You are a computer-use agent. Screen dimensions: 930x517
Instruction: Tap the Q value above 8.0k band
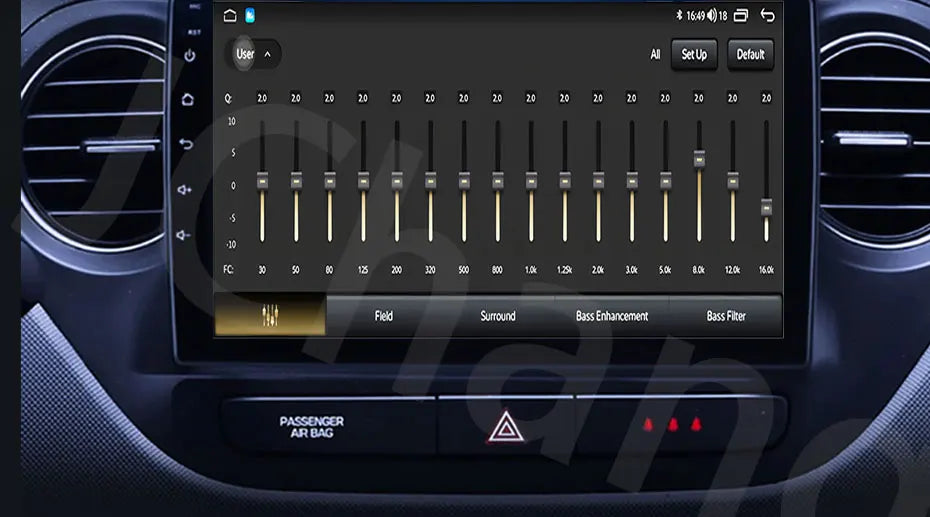699,98
